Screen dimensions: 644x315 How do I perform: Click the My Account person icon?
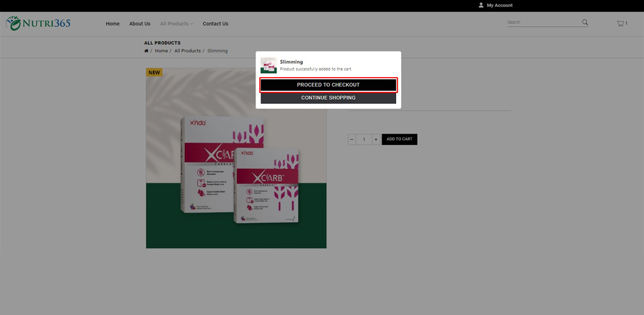pyautogui.click(x=481, y=5)
